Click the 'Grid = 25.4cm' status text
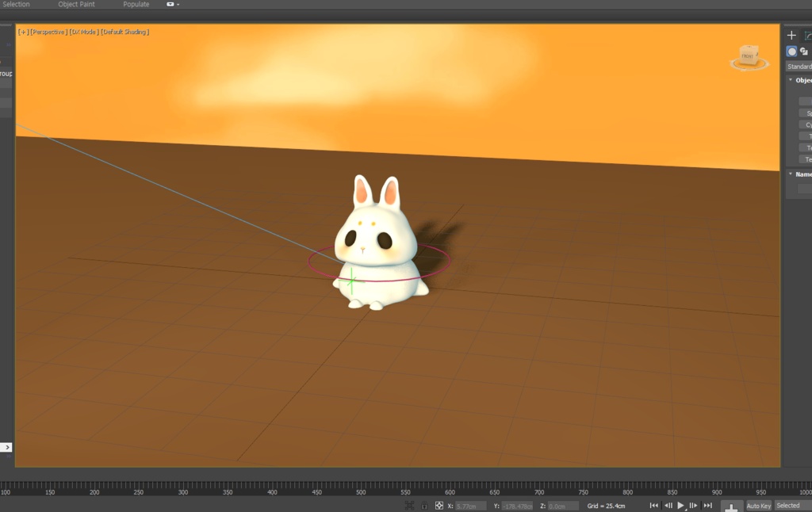 point(606,506)
